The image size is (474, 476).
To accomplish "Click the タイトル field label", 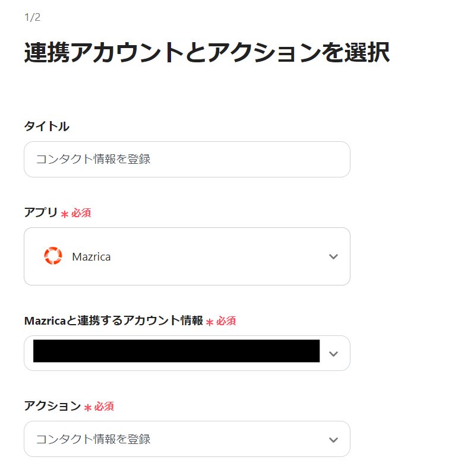I will coord(46,126).
